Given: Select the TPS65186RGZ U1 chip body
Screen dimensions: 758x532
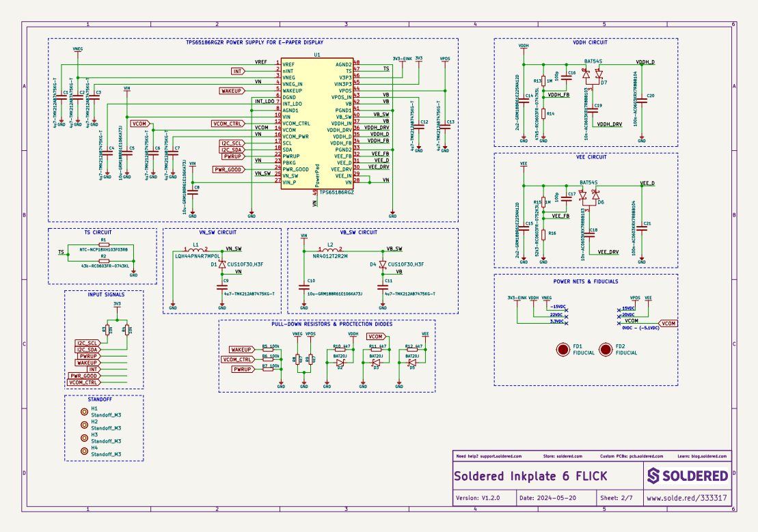Looking at the screenshot, I should pos(316,123).
